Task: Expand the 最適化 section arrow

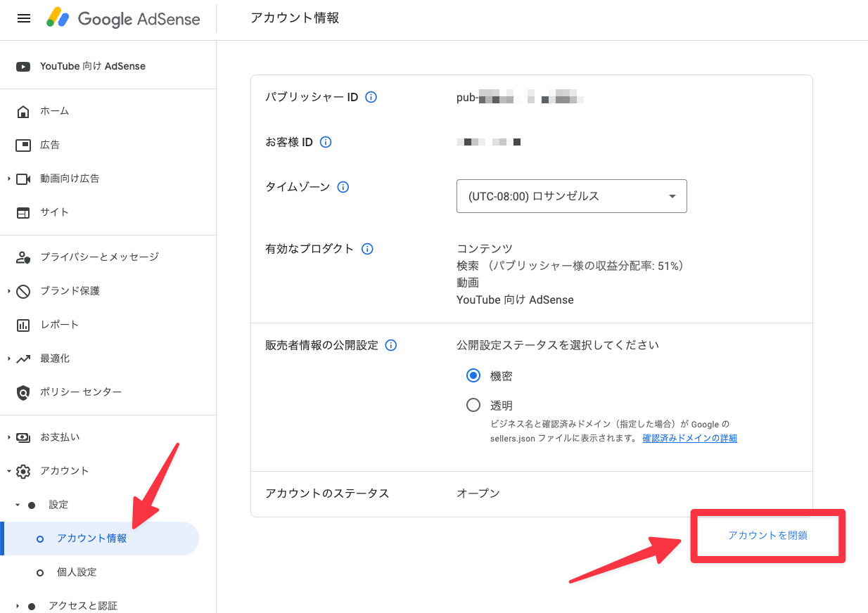Action: click(x=9, y=359)
